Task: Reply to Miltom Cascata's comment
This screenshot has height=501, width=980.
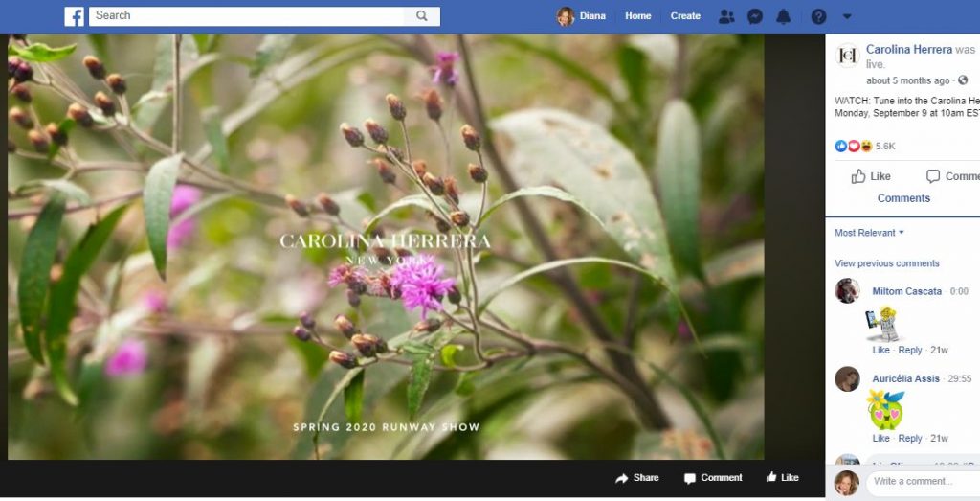Action: pos(909,351)
